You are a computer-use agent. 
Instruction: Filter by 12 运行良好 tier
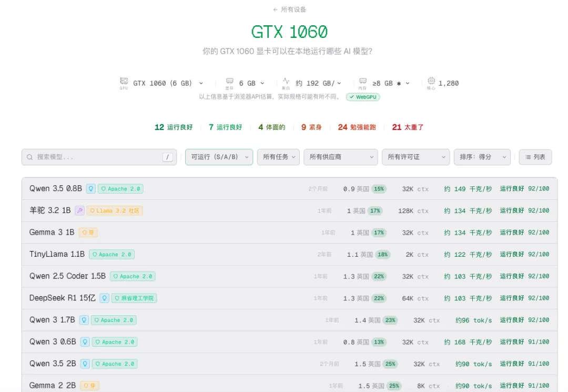click(x=174, y=127)
